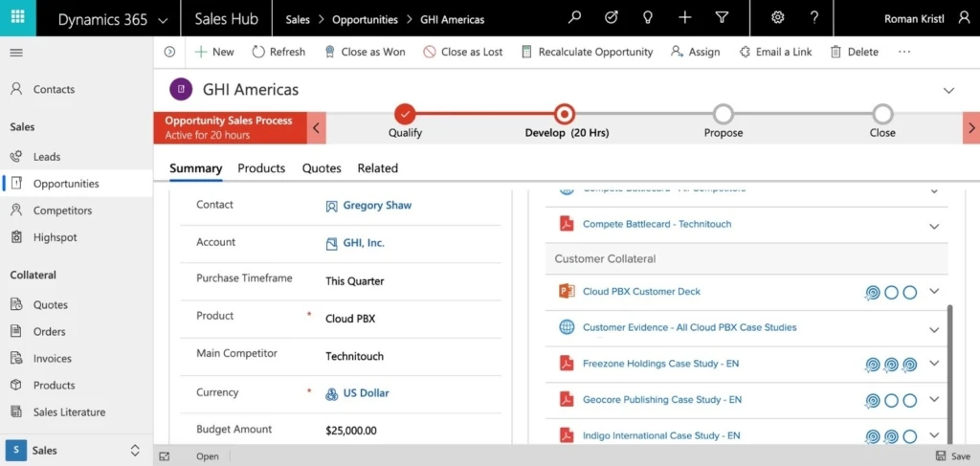Click the Propose stage circle

724,114
